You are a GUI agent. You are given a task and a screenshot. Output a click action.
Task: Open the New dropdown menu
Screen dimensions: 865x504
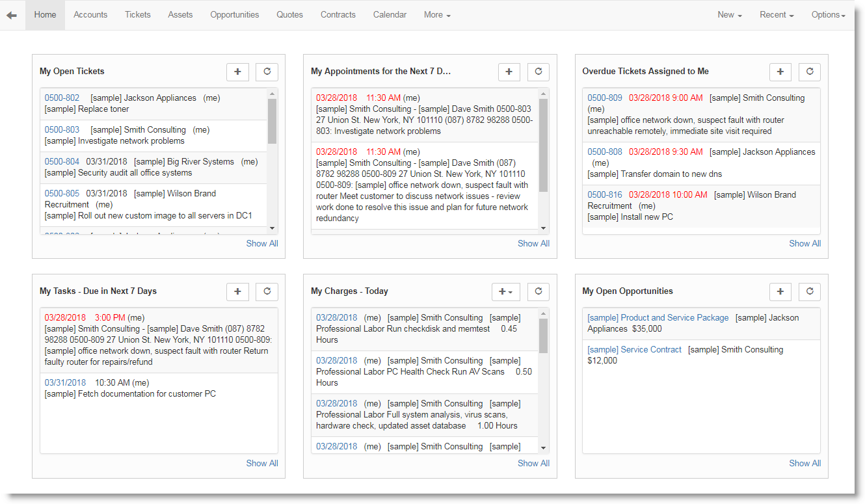(x=729, y=15)
